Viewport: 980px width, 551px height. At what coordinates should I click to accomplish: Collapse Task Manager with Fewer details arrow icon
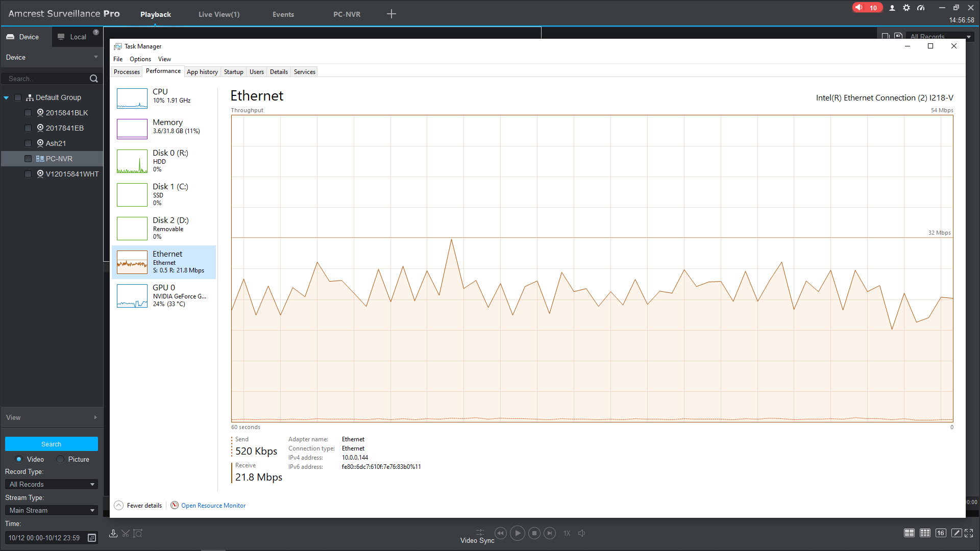[118, 505]
